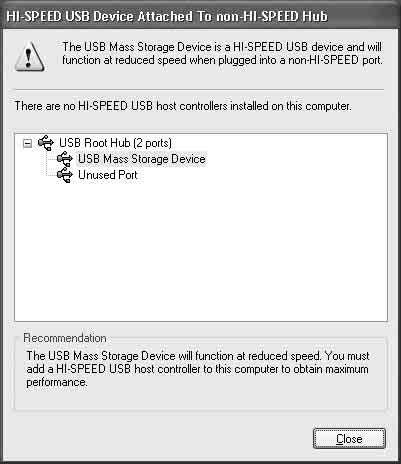
Task: Click the horizontal separator below the warning message
Action: pyautogui.click(x=199, y=89)
